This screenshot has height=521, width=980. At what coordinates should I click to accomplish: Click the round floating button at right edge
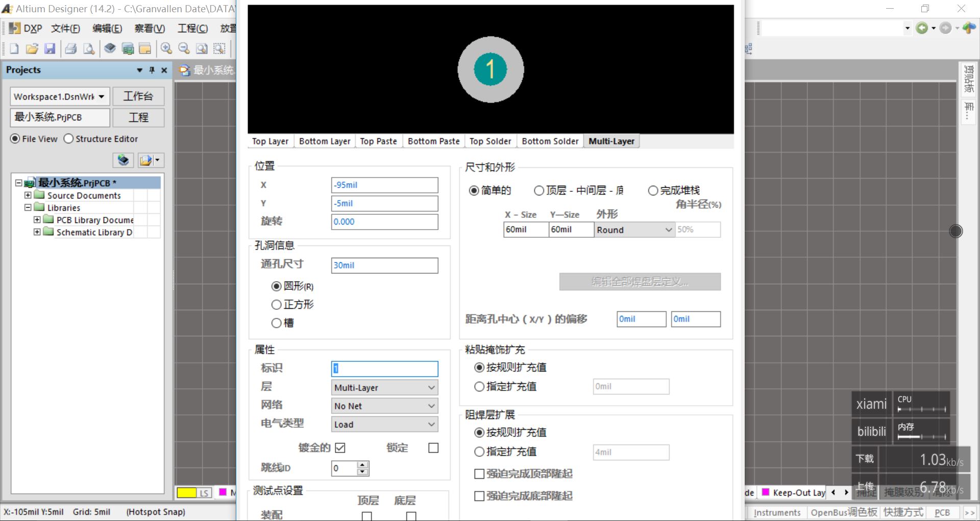click(955, 231)
